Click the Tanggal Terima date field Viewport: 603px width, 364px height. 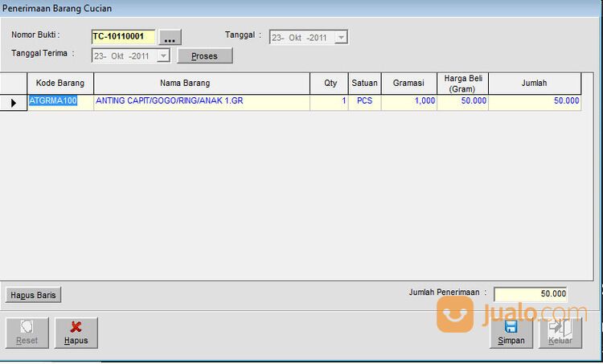tap(131, 55)
